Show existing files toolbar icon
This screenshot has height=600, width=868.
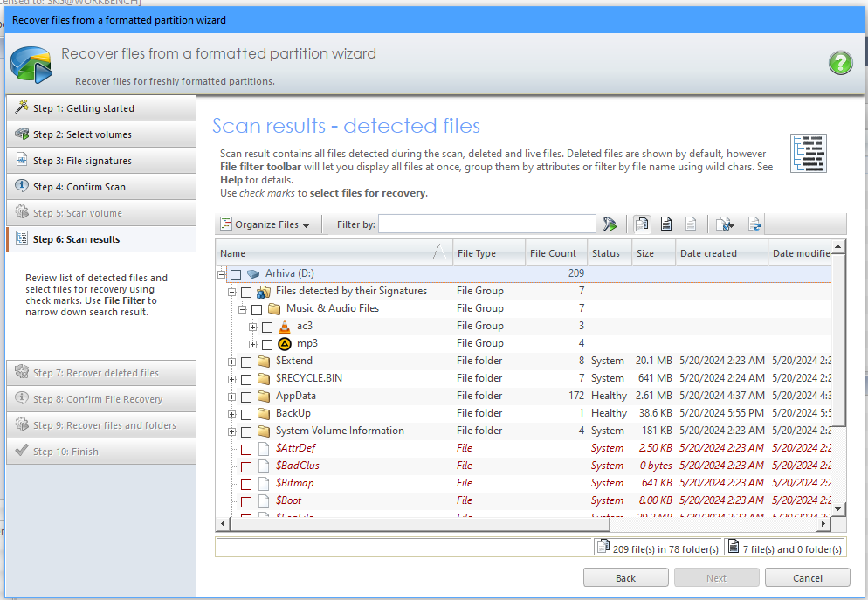coord(666,224)
